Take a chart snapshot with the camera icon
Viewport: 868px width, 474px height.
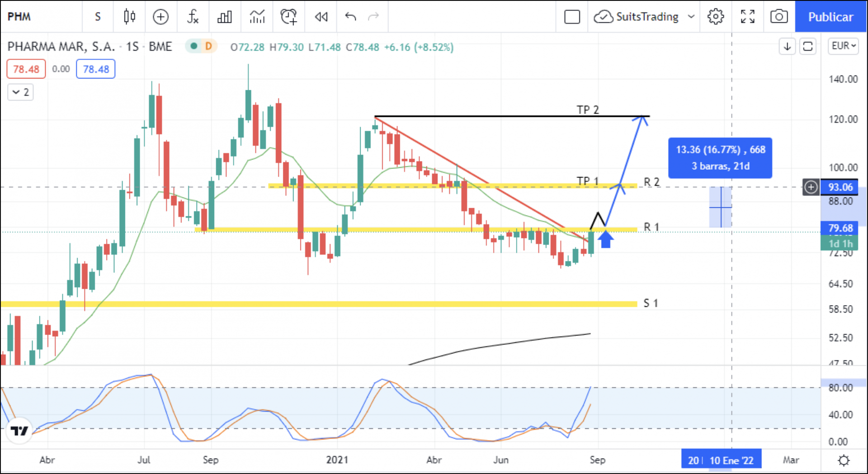[778, 17]
